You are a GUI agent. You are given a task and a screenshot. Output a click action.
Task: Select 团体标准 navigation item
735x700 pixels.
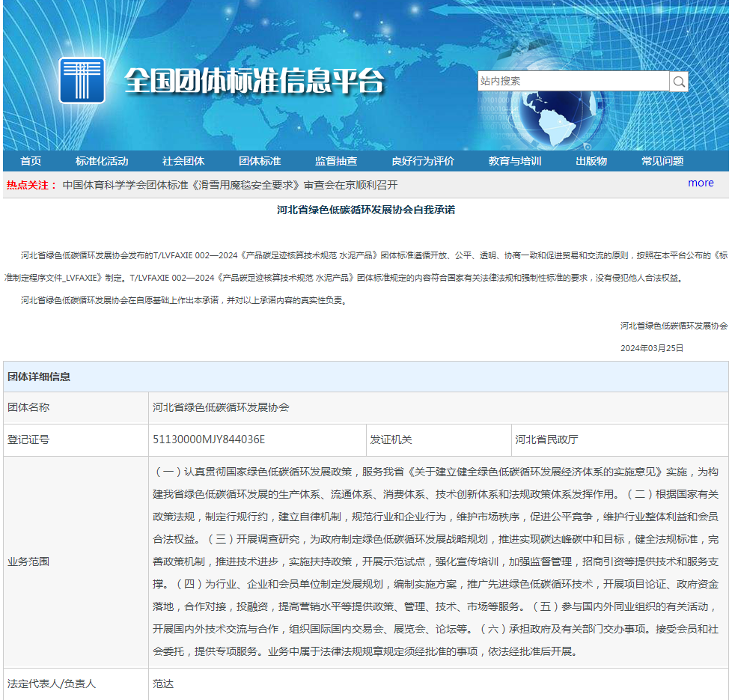[260, 161]
